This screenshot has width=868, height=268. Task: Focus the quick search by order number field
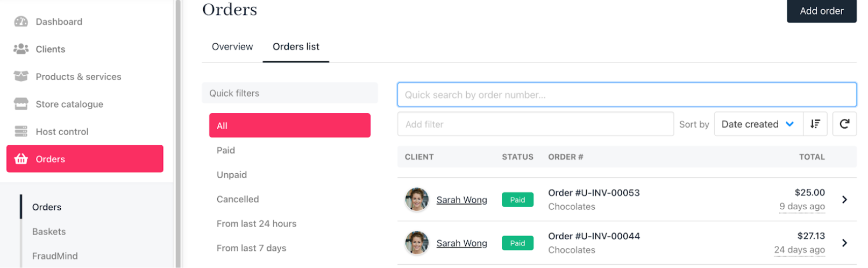(627, 95)
